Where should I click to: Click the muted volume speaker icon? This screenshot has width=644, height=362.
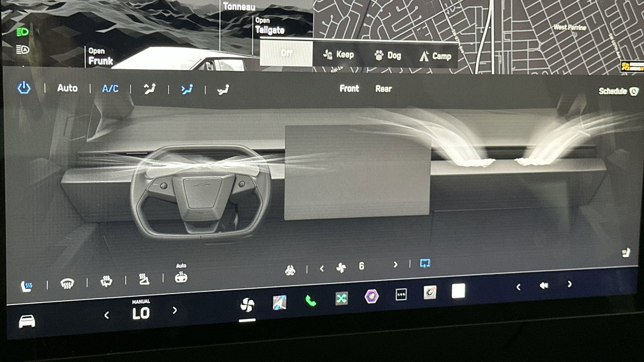coord(544,285)
